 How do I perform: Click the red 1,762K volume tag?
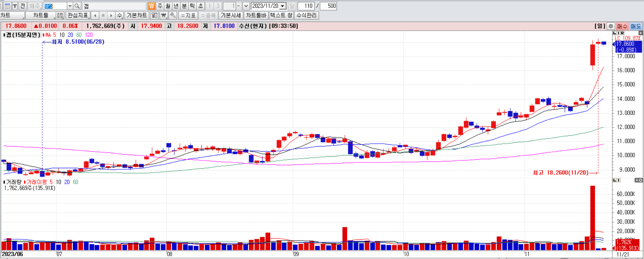[627, 245]
